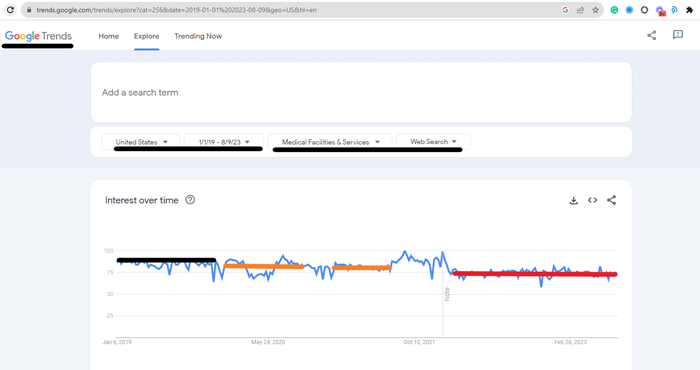Viewport: 700px width, 370px height.
Task: Share this page from the address bar
Action: tap(580, 10)
